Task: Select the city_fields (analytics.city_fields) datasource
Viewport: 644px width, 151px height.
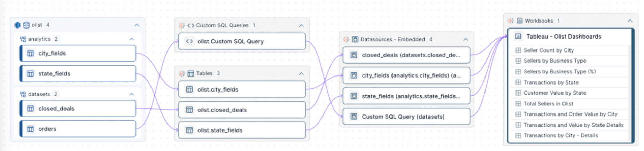Action: tap(406, 75)
